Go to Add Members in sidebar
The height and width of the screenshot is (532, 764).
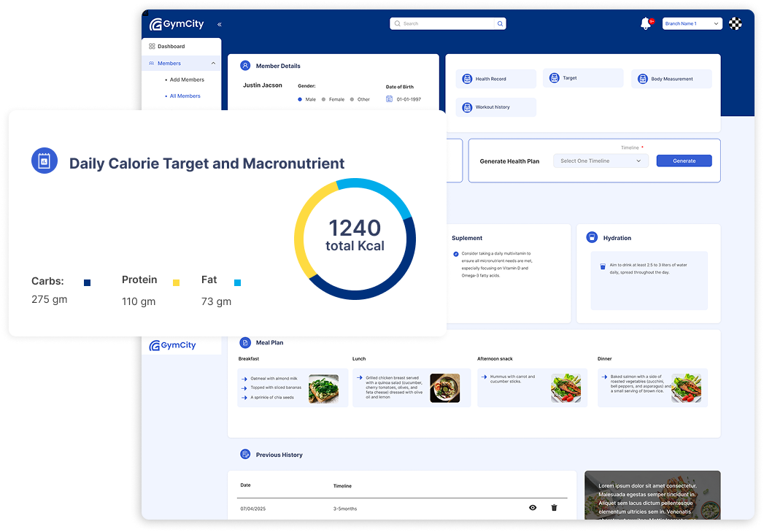[187, 80]
